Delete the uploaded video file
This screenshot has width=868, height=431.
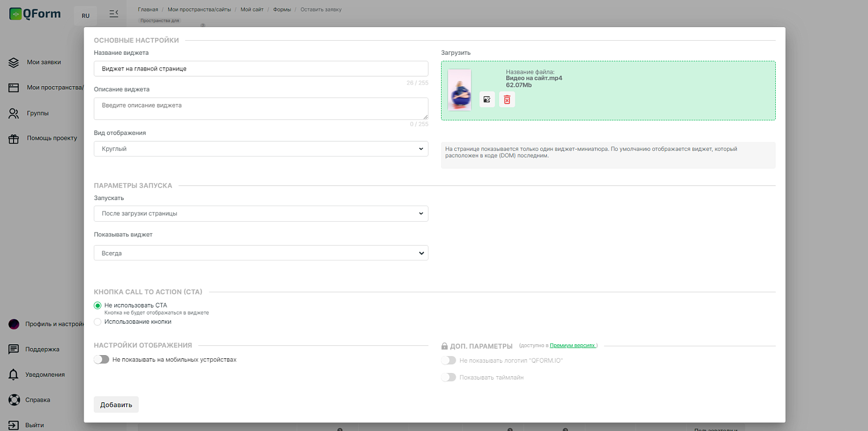pos(507,99)
